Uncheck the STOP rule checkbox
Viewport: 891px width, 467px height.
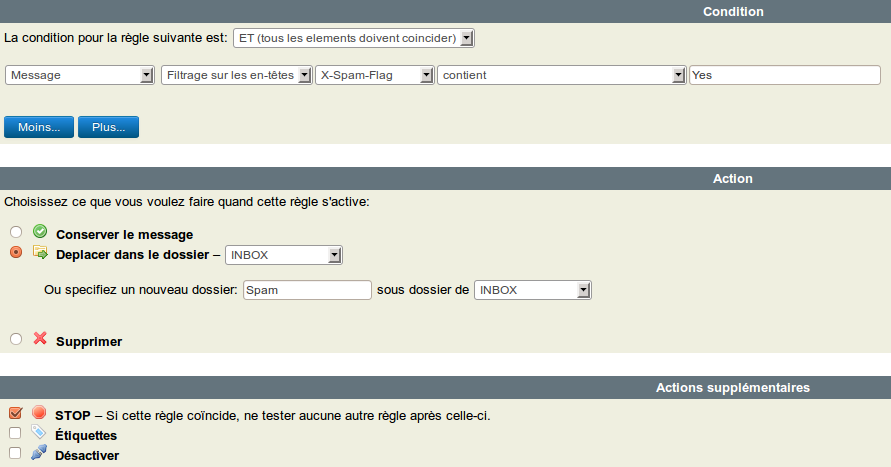point(15,414)
